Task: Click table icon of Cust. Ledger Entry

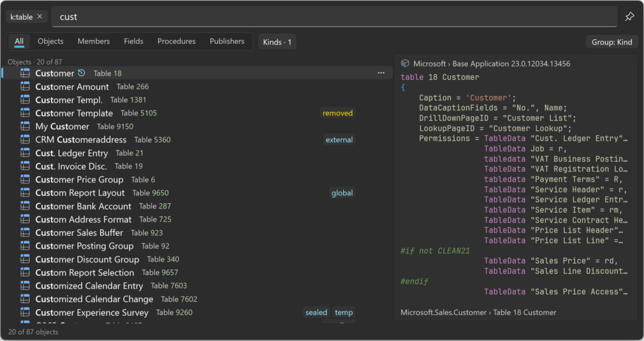Action: tap(25, 153)
